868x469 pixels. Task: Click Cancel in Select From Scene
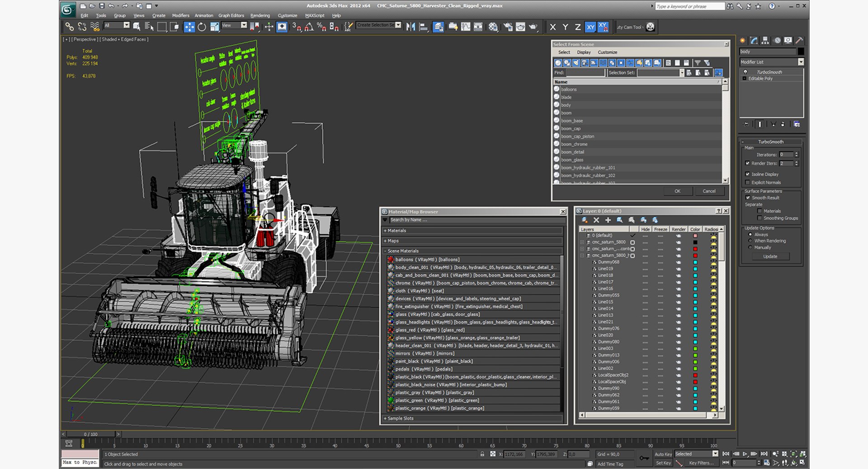(x=709, y=191)
